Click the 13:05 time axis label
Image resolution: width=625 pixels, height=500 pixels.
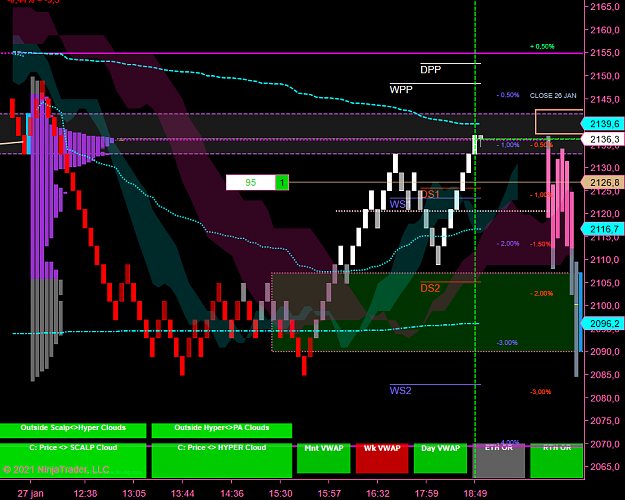click(x=134, y=494)
